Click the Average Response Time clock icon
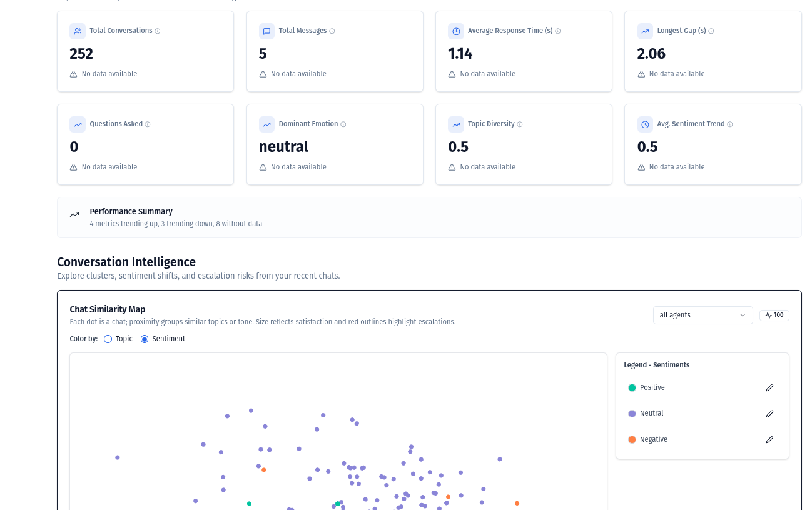The height and width of the screenshot is (510, 812). click(456, 31)
